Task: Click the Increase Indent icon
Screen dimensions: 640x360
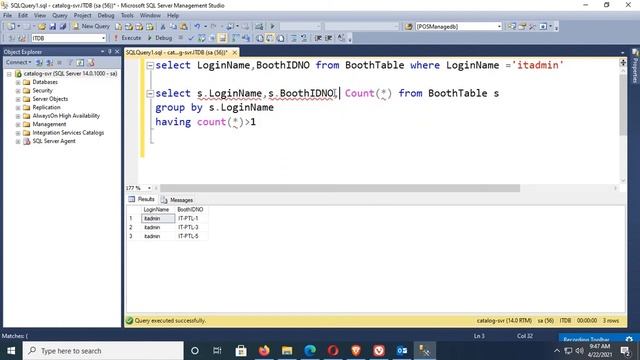Action: click(x=329, y=38)
